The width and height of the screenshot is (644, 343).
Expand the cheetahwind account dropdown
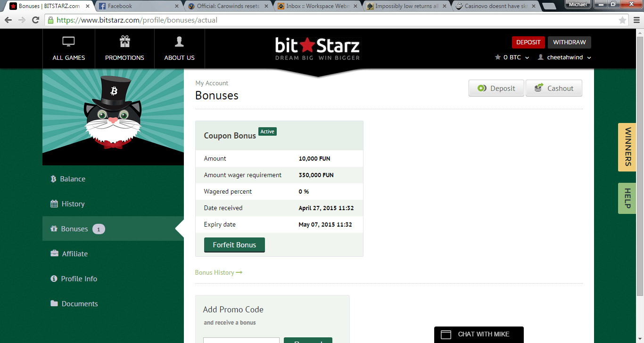(x=589, y=57)
